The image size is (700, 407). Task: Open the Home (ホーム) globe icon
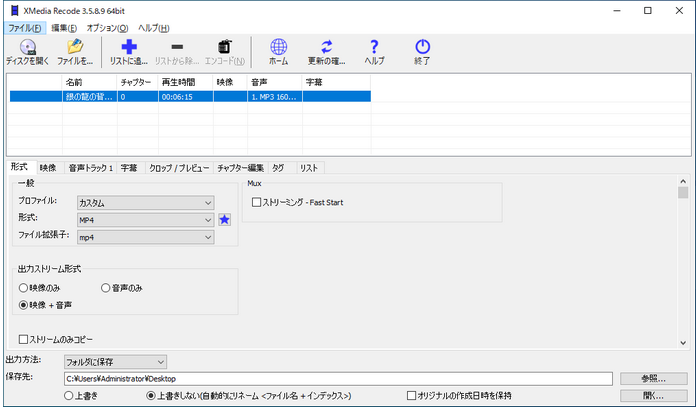tap(279, 47)
